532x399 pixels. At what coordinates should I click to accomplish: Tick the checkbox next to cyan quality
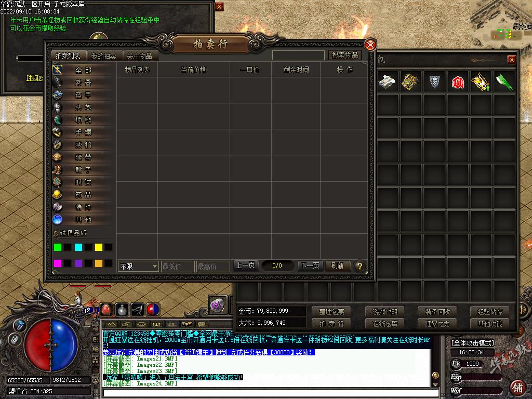88,247
